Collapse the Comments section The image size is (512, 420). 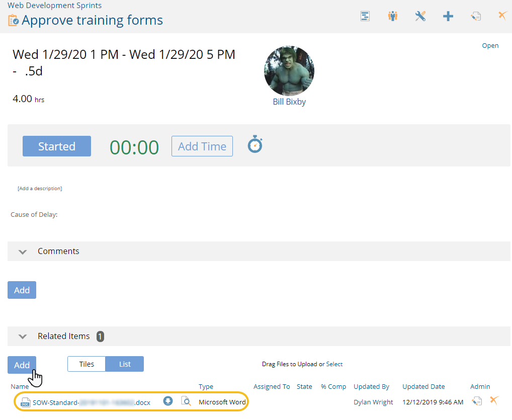23,251
